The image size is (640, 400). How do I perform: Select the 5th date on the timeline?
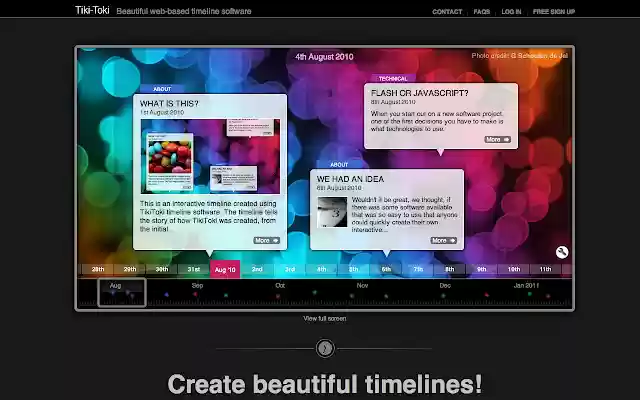click(353, 269)
